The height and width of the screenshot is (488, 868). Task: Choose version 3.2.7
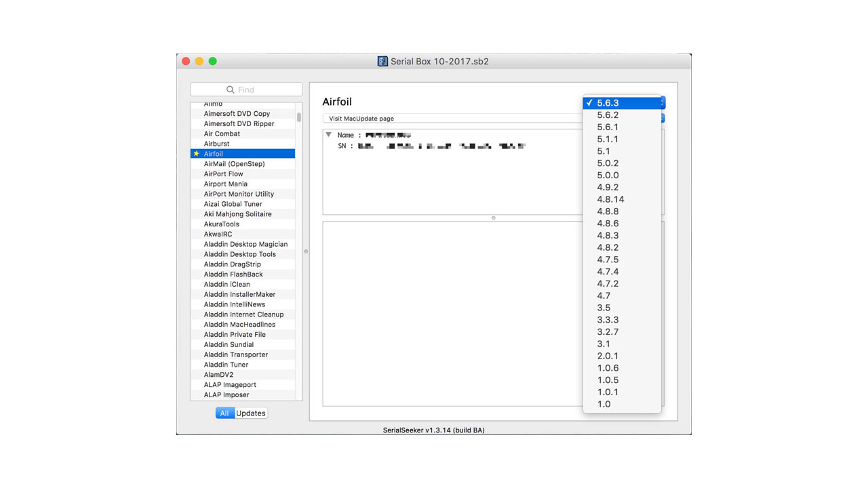(622, 332)
